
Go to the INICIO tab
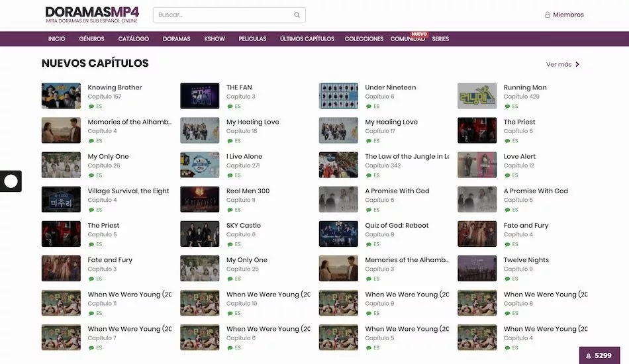57,39
